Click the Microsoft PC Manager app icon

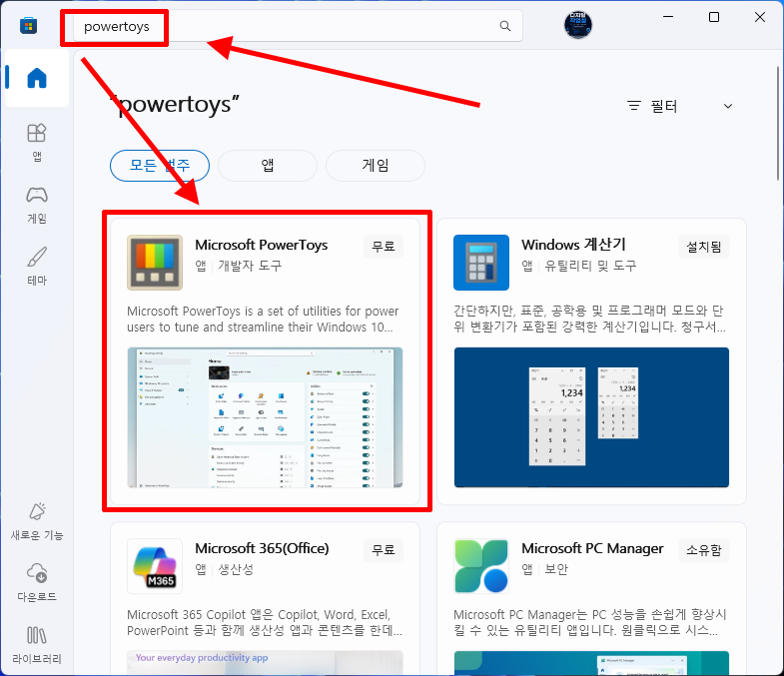click(x=481, y=566)
